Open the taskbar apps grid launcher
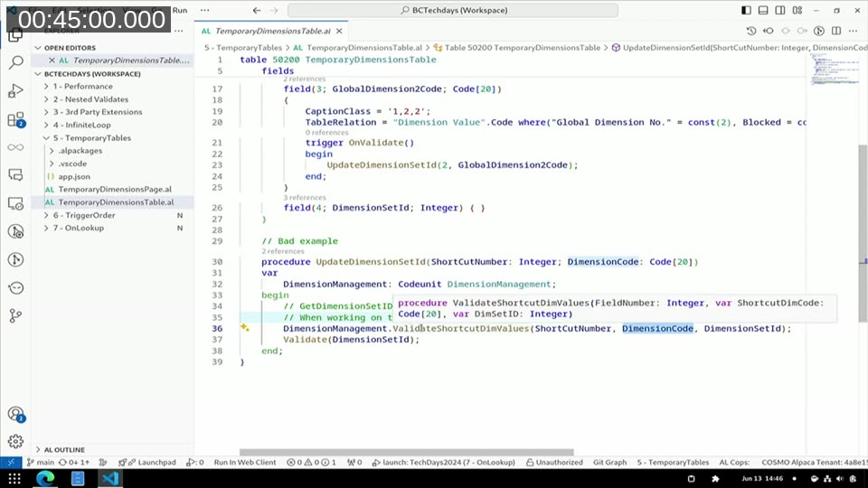The height and width of the screenshot is (488, 868). (x=14, y=479)
